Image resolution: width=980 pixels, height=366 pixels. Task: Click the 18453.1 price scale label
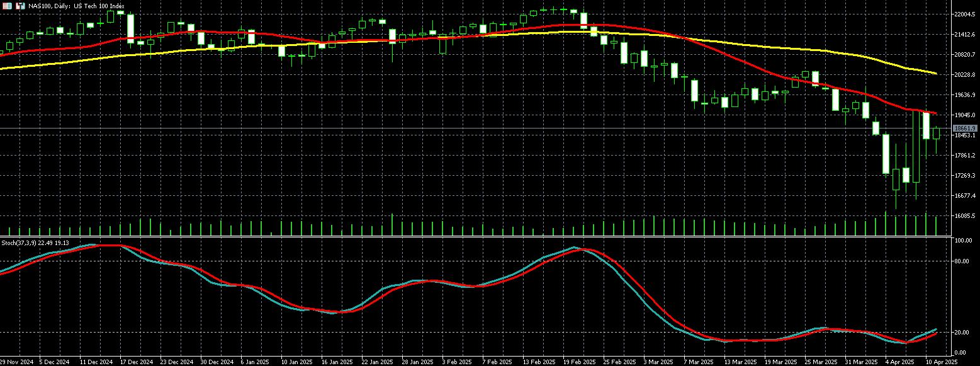964,135
